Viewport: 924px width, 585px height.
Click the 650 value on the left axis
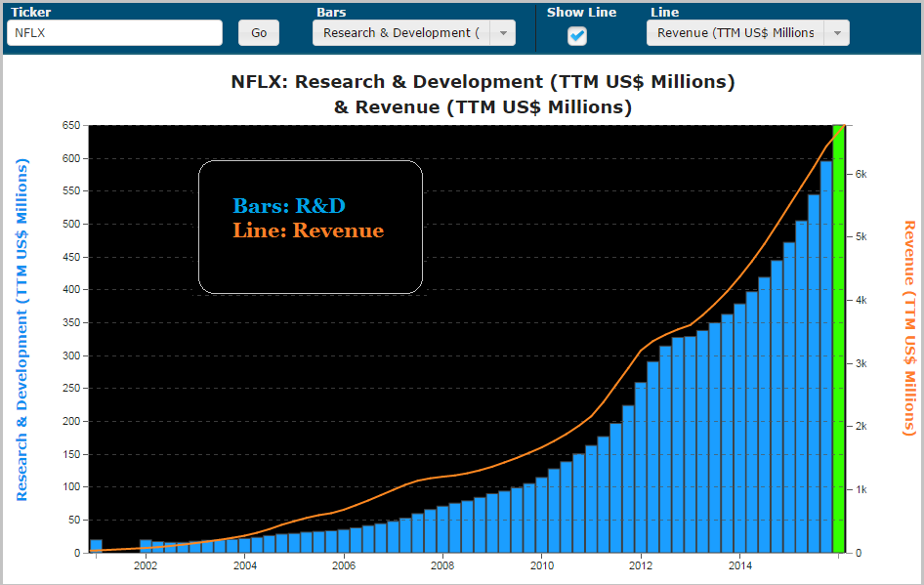pyautogui.click(x=70, y=125)
